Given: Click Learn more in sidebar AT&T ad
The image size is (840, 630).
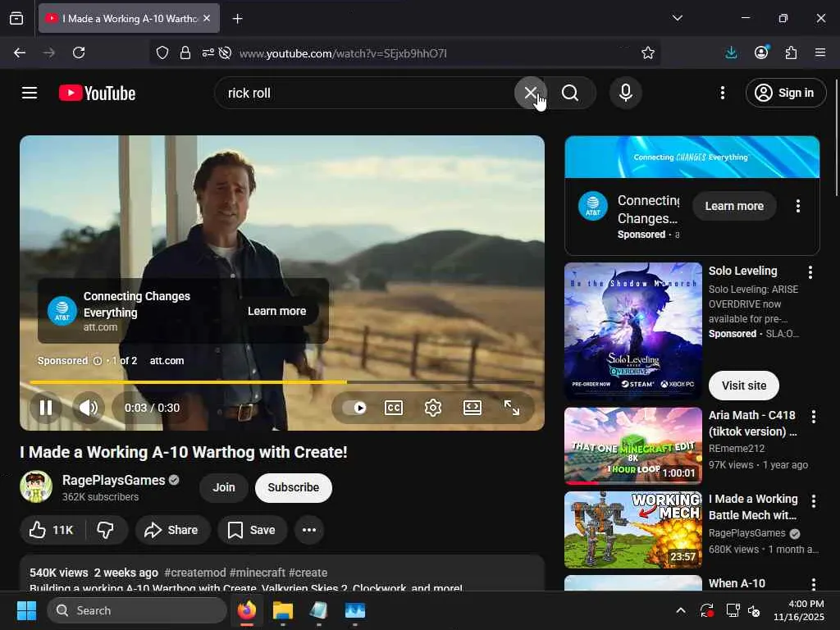Looking at the screenshot, I should click(x=734, y=206).
